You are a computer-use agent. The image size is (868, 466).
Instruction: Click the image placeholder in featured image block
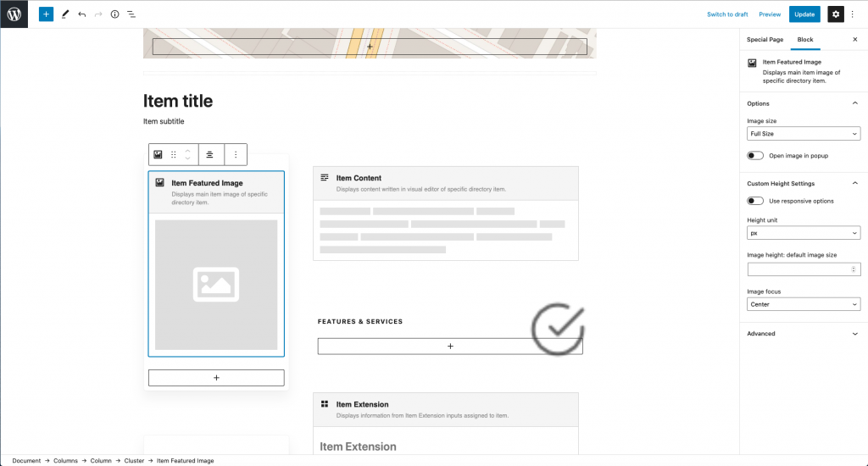coord(216,285)
